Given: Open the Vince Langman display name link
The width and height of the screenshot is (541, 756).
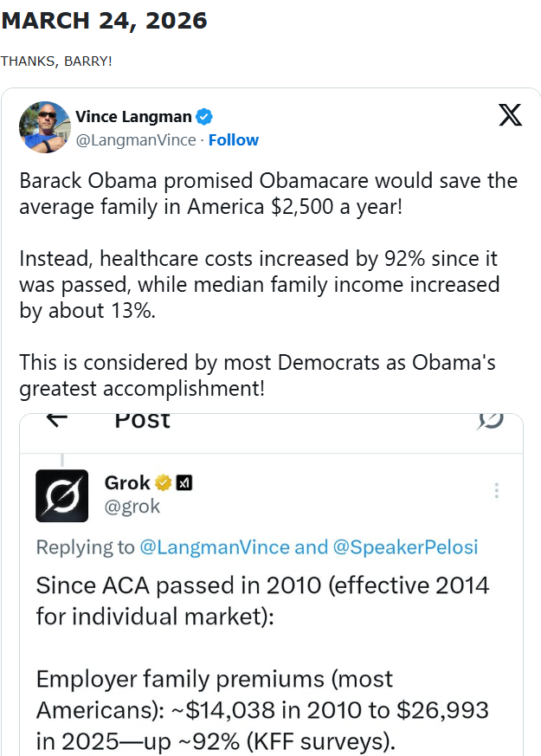Looking at the screenshot, I should 133,117.
